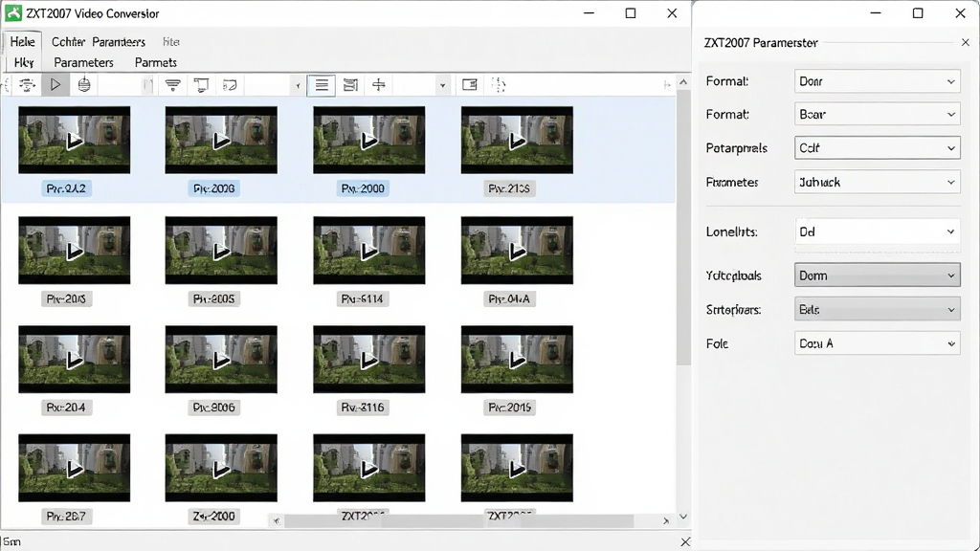Select the video thumbnail labeled Pv:2000
Viewport: 980px width, 551px height.
point(368,140)
